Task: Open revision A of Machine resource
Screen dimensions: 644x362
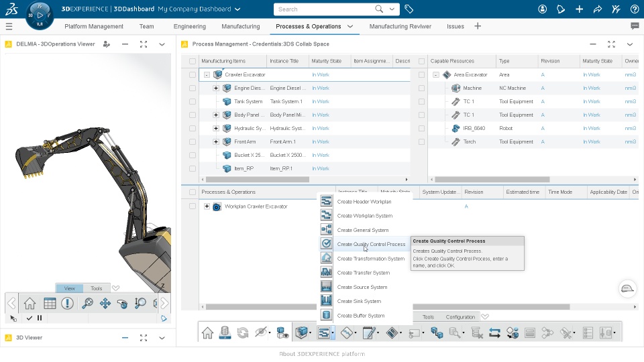Action: click(543, 88)
